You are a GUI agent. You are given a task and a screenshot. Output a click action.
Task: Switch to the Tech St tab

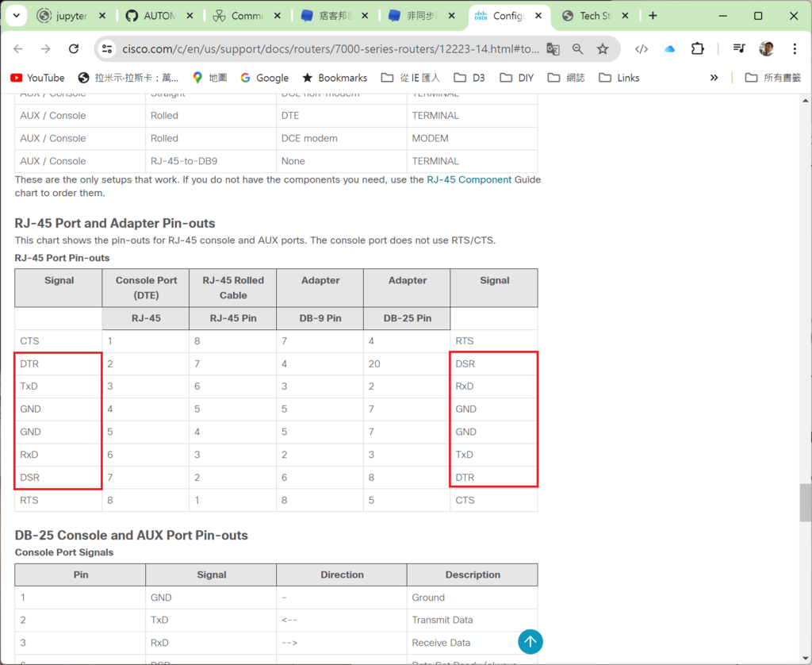point(595,16)
